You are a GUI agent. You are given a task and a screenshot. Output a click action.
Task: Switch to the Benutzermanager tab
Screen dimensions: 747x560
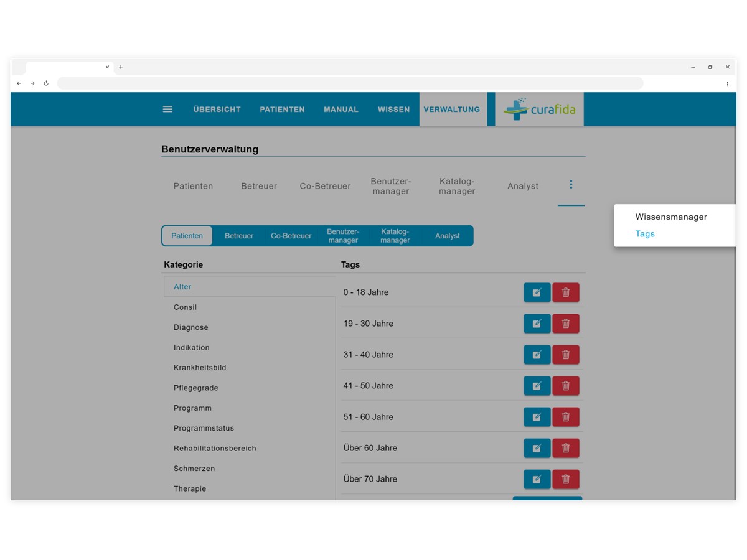click(x=391, y=186)
